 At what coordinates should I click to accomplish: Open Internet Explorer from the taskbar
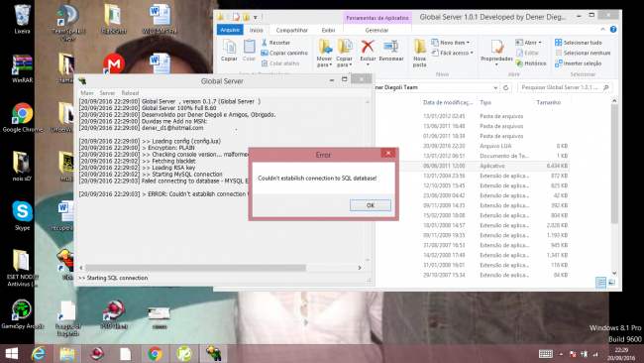coord(39,353)
